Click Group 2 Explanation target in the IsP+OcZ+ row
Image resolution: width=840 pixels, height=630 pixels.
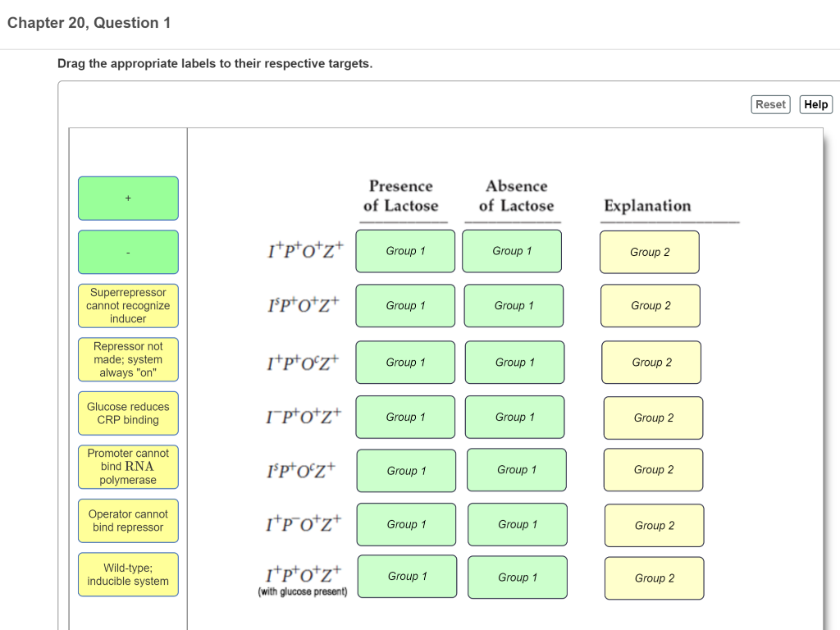click(652, 469)
